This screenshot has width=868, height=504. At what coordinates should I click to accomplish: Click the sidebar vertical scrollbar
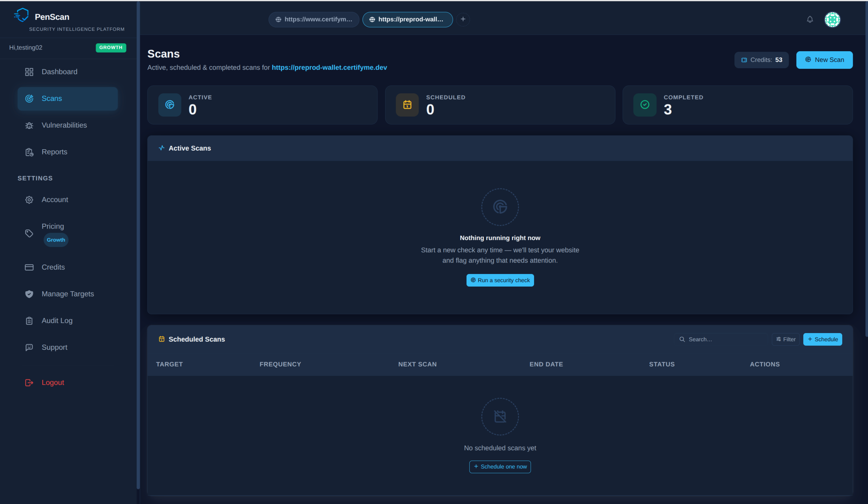pyautogui.click(x=138, y=245)
